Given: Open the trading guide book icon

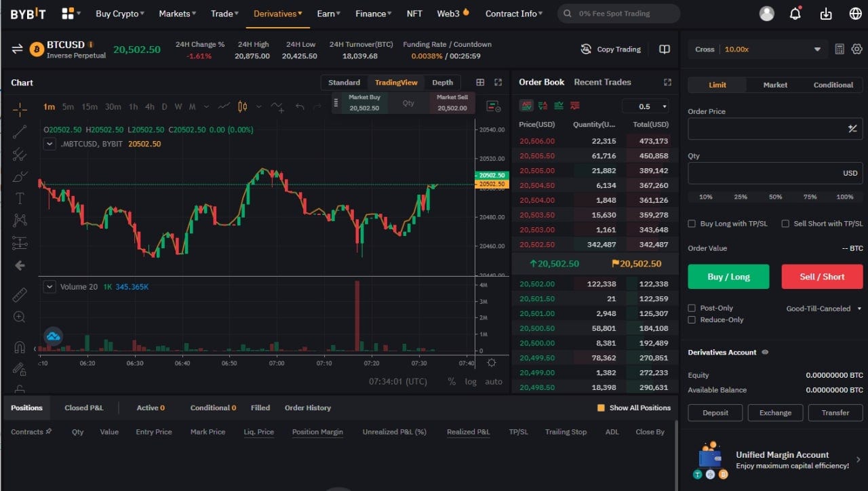Looking at the screenshot, I should pos(665,49).
